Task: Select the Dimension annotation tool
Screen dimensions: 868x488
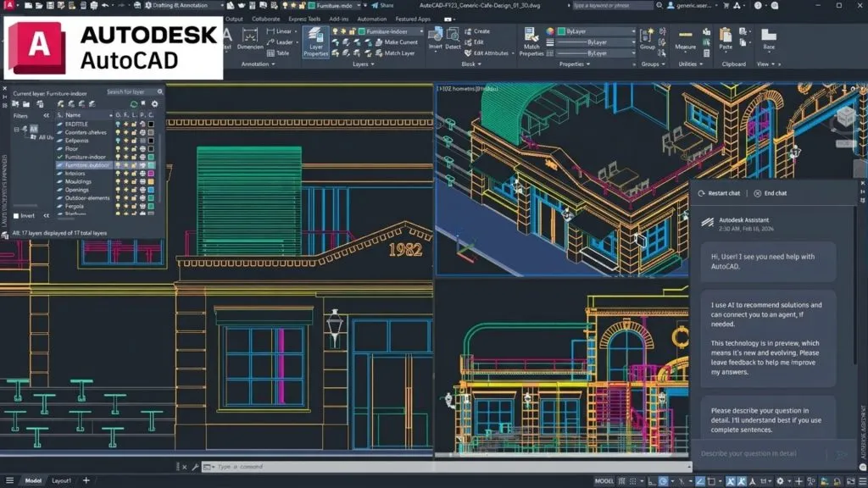Action: tap(250, 39)
